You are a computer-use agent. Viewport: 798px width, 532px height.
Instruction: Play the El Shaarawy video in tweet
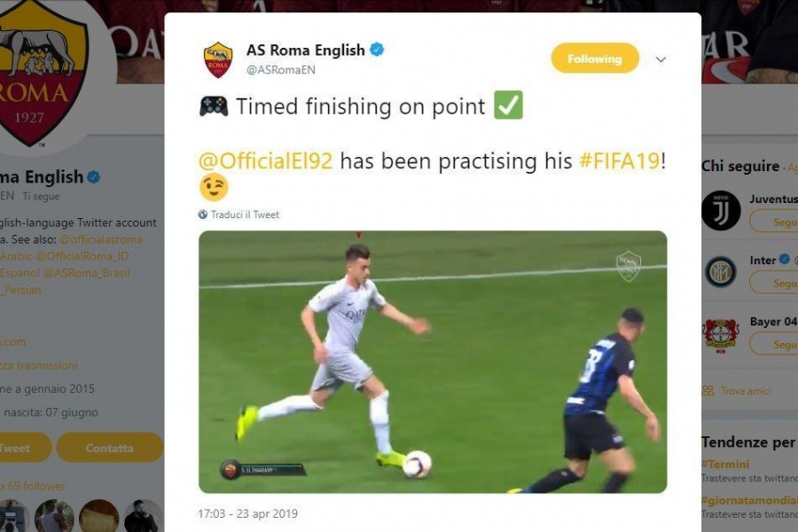(x=433, y=362)
